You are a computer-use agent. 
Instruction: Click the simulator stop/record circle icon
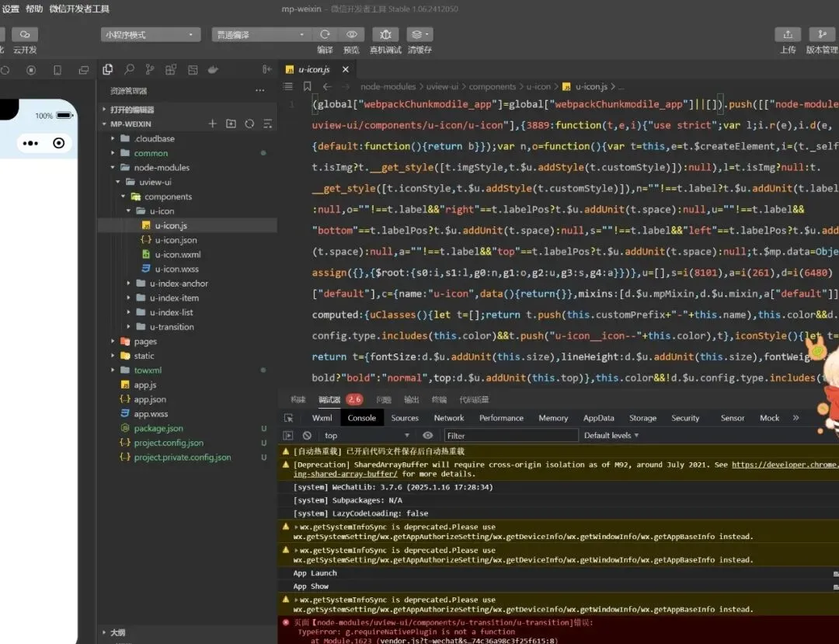click(31, 70)
